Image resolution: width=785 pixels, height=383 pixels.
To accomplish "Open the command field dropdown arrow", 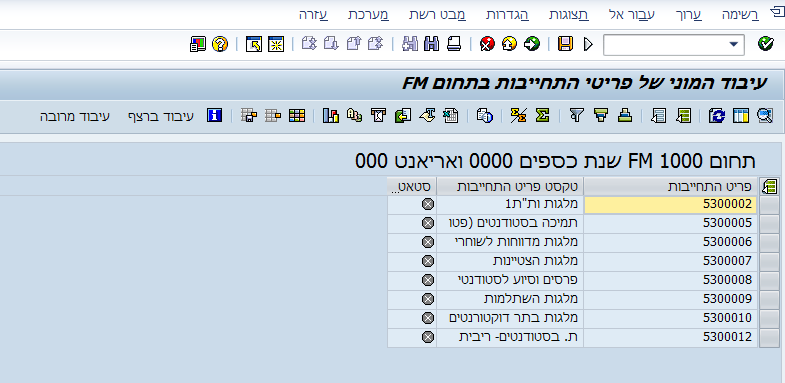I will tap(734, 44).
